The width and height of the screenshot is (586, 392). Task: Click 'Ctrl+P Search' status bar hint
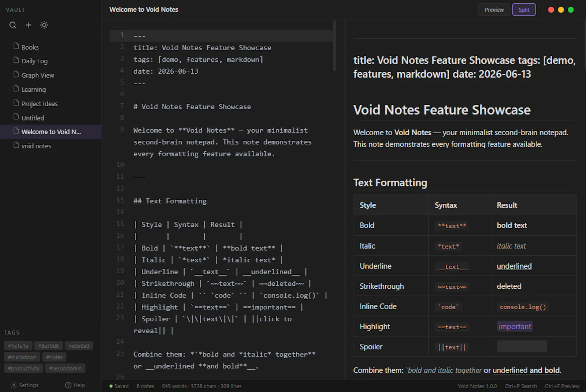[520, 386]
